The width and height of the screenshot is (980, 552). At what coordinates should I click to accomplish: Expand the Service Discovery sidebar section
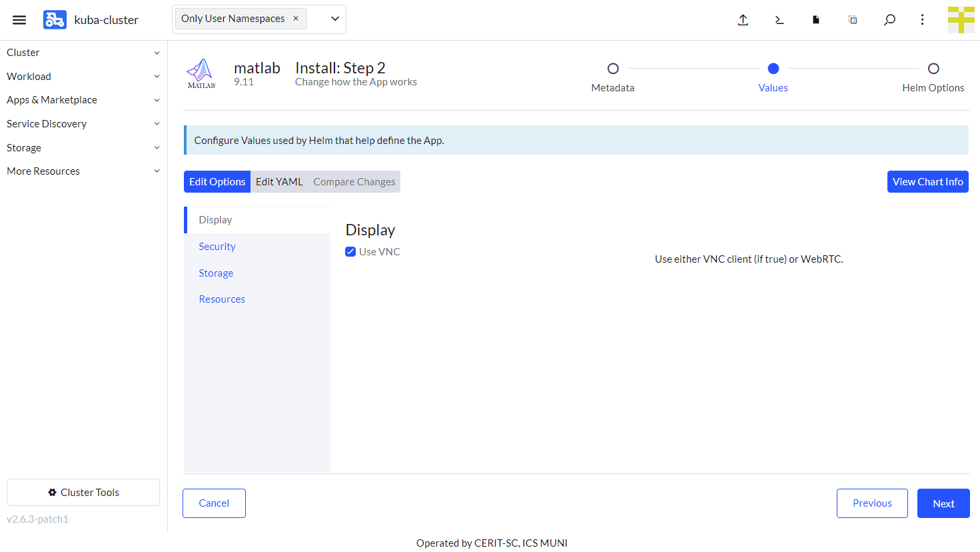83,124
